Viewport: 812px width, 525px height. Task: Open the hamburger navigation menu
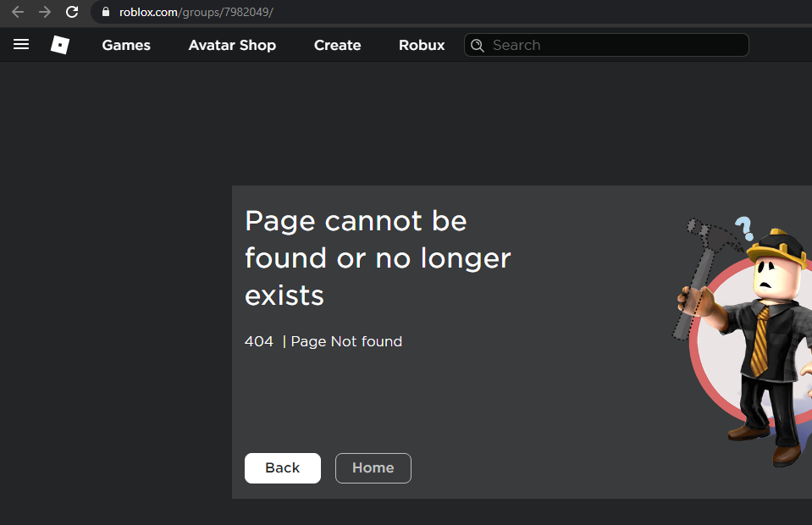pos(20,45)
